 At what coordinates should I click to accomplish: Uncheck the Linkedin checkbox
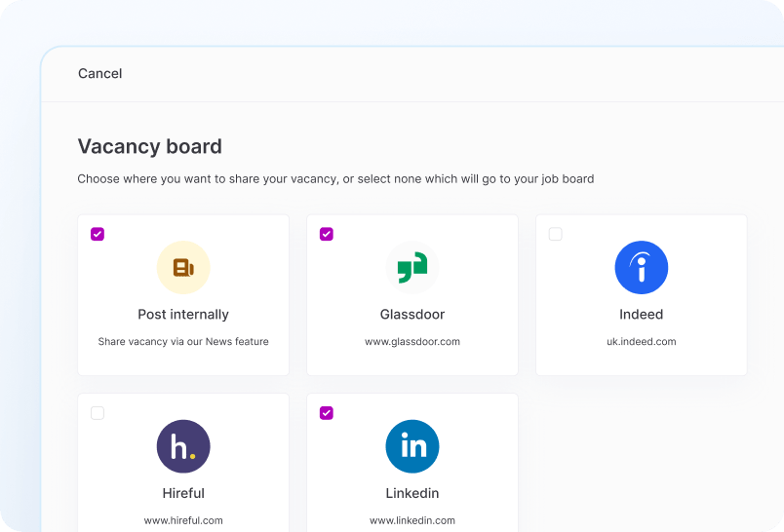tap(327, 413)
